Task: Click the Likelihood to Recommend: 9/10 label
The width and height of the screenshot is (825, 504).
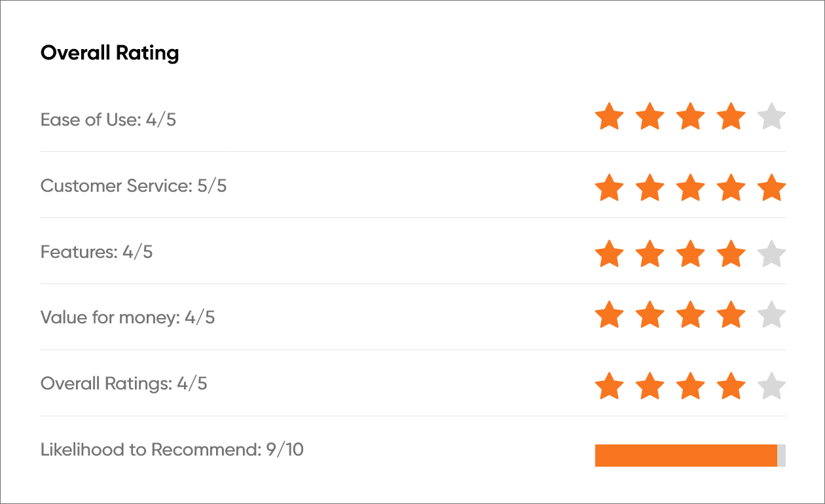Action: point(172,450)
